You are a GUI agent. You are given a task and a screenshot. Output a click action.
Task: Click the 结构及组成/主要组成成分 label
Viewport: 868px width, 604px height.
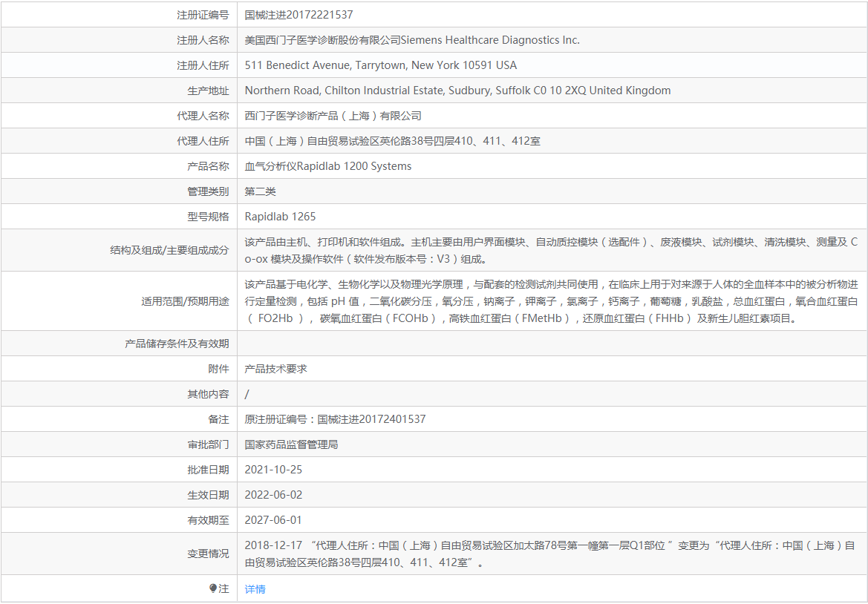169,250
